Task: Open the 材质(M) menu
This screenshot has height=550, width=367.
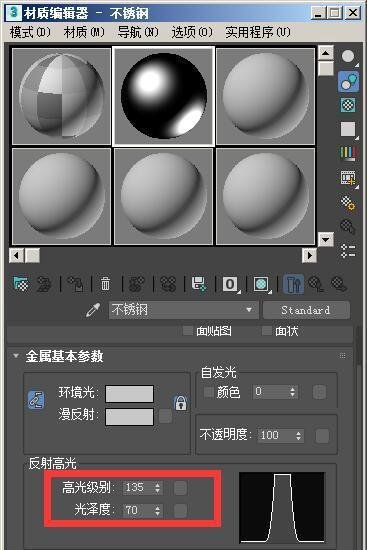Action: click(x=84, y=33)
